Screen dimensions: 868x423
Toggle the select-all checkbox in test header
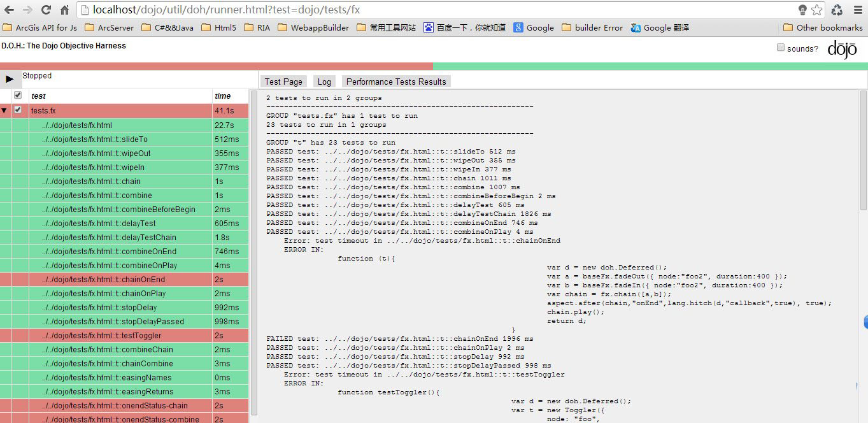coord(18,95)
